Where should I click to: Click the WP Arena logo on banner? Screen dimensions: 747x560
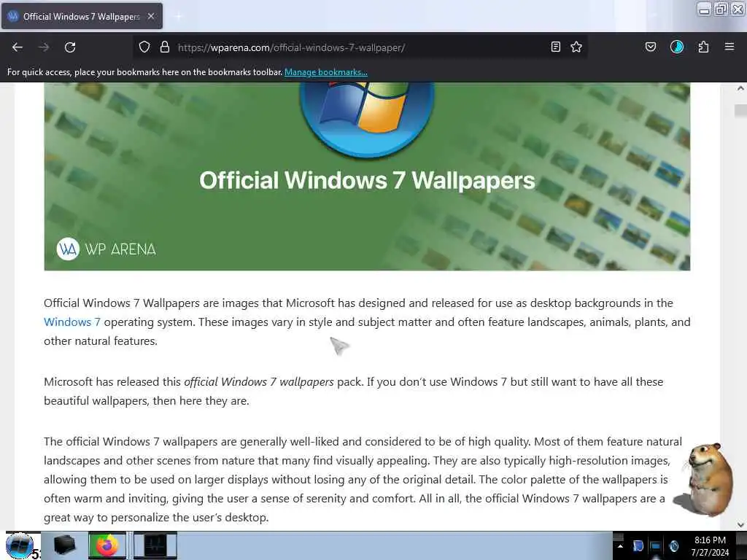pyautogui.click(x=107, y=249)
